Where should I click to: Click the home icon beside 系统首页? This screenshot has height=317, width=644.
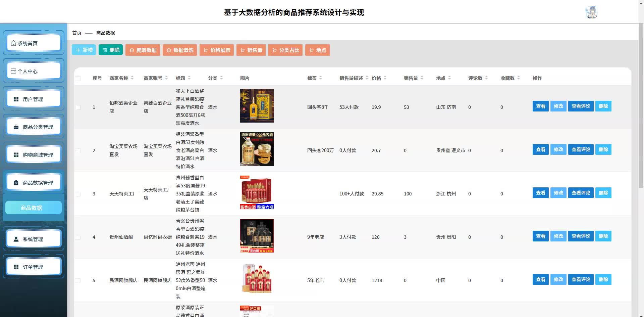[13, 43]
